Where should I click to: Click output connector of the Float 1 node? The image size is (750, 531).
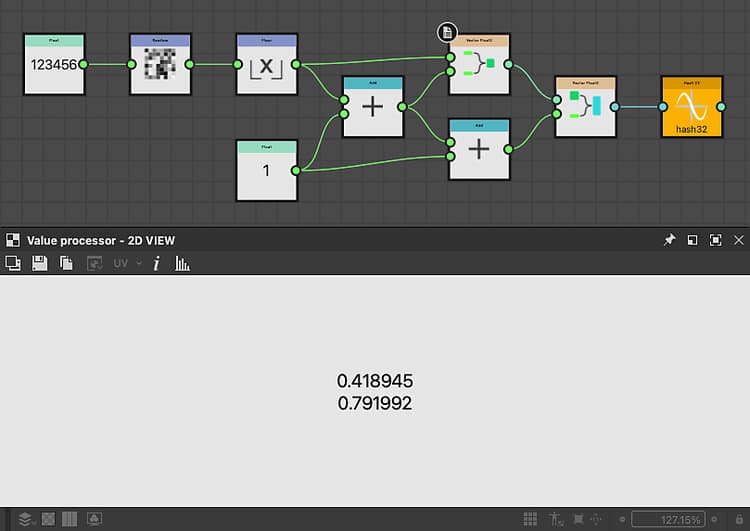[x=296, y=170]
